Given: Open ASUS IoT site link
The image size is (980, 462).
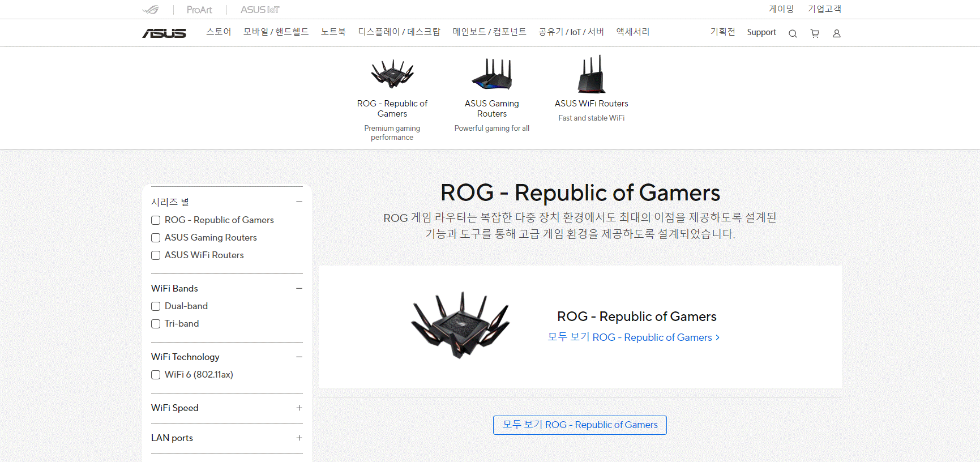Looking at the screenshot, I should [x=260, y=10].
